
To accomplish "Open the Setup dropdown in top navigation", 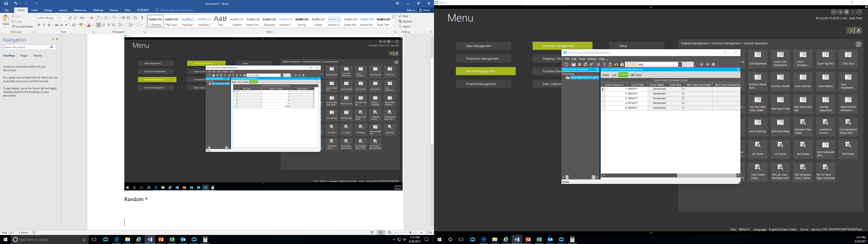I will 623,46.
